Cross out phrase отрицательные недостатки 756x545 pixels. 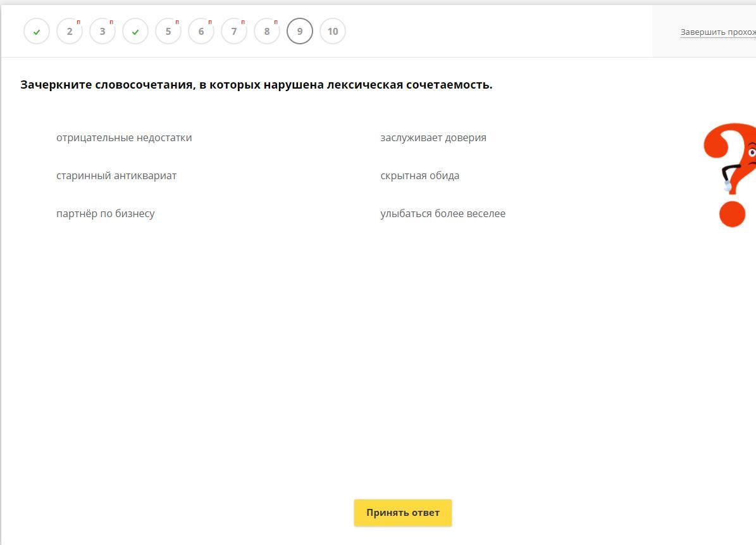pos(124,137)
